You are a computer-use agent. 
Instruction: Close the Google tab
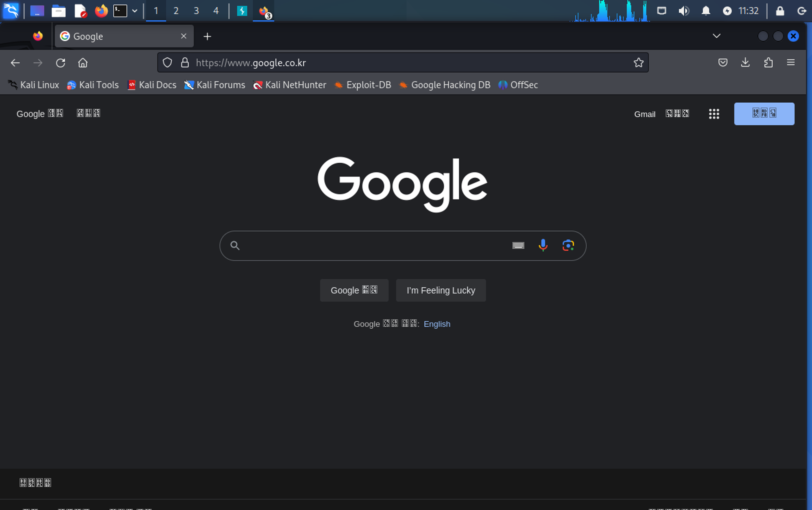click(184, 36)
